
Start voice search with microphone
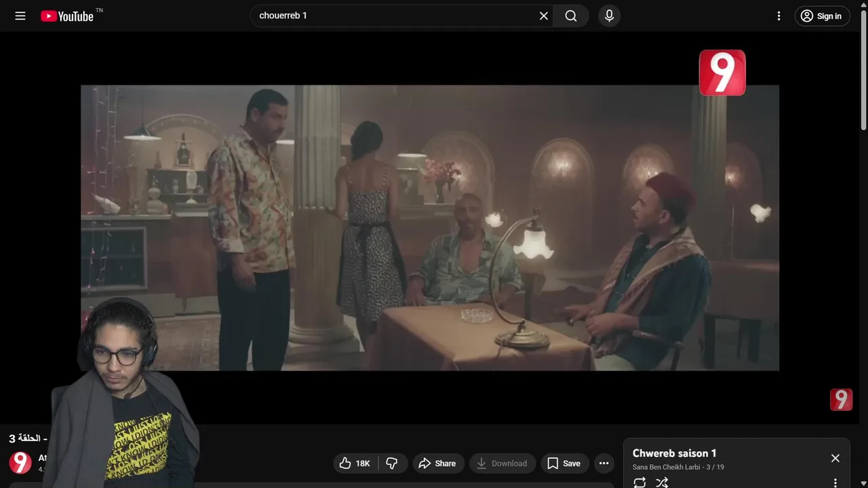click(609, 16)
